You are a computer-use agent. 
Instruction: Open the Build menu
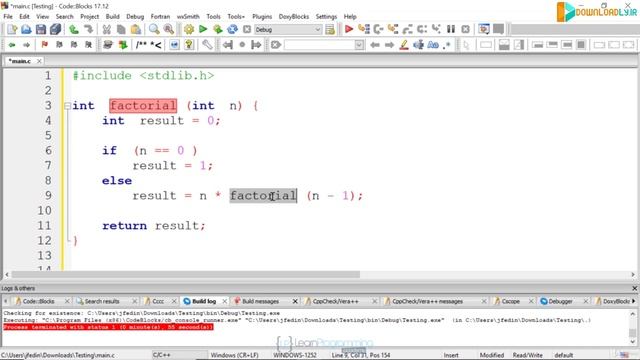click(x=112, y=17)
